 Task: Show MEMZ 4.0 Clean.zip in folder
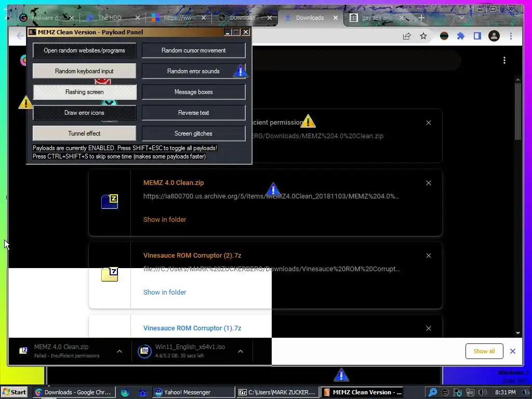click(165, 220)
